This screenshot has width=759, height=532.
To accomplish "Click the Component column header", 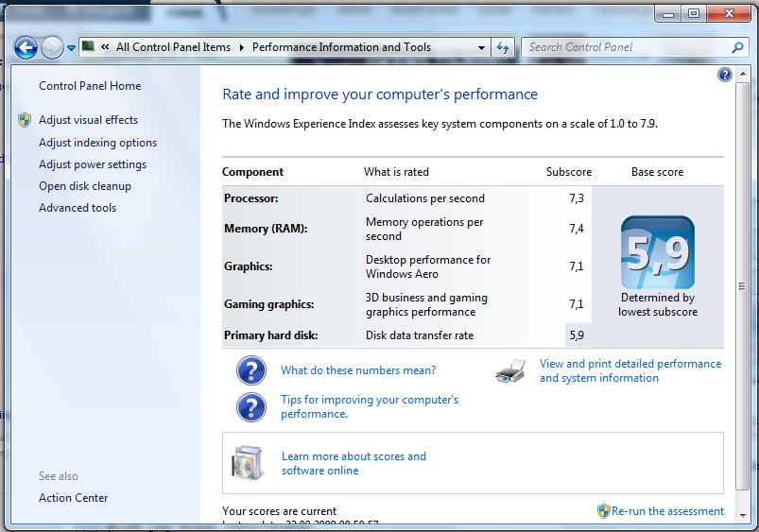I will tap(252, 172).
